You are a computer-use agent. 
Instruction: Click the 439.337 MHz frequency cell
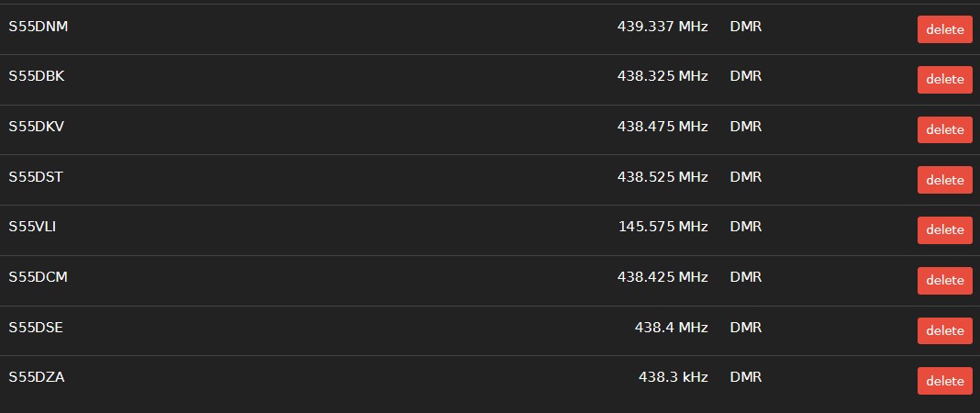(x=663, y=27)
